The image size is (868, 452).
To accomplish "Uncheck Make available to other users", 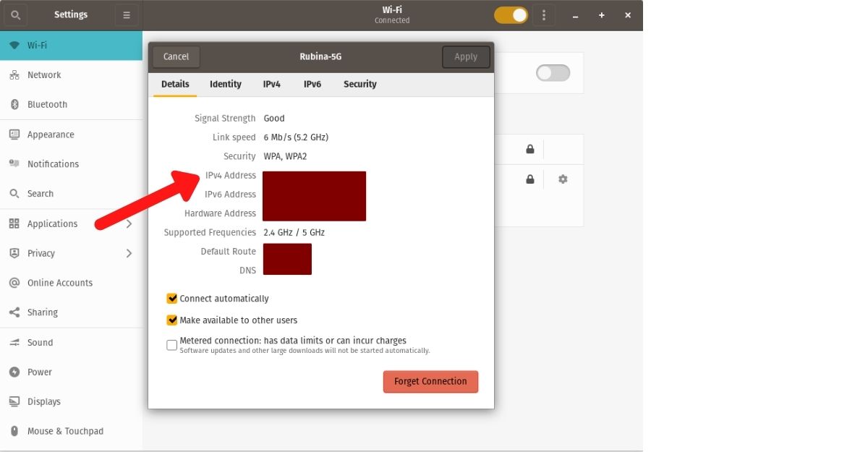I will tap(172, 320).
